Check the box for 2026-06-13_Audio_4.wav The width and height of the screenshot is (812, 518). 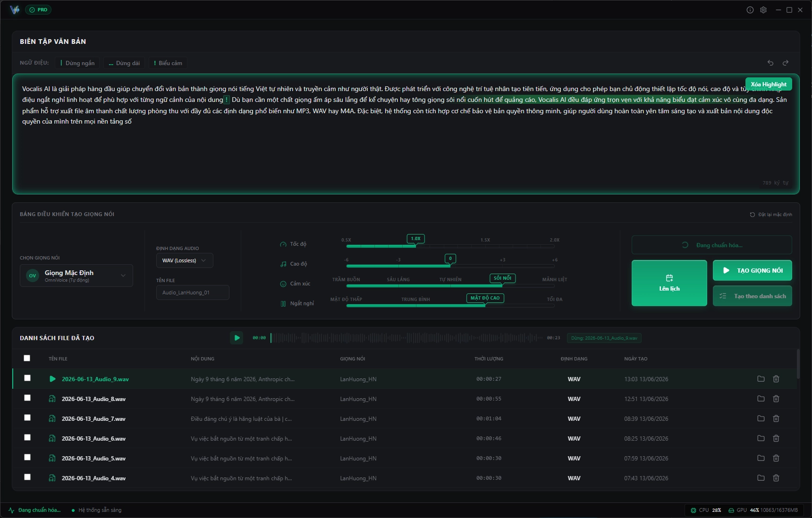(x=27, y=477)
